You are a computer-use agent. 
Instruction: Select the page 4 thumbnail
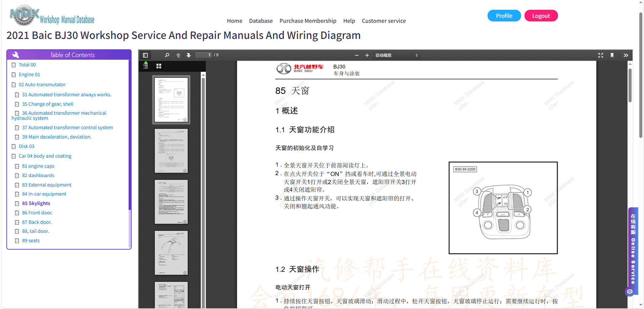[x=171, y=253]
